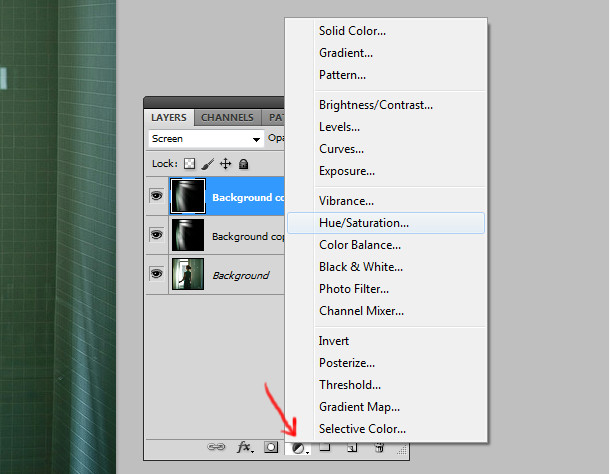610x474 pixels.
Task: Select Curves adjustment from the menu
Action: [341, 149]
